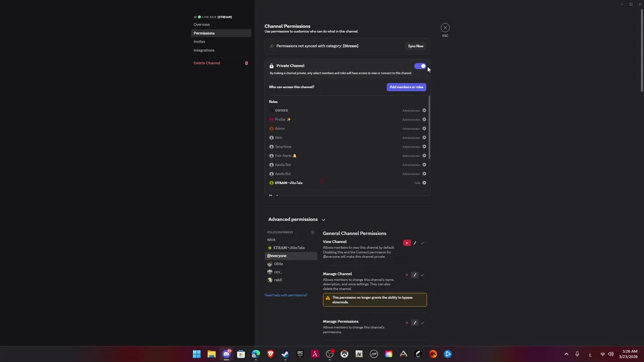The height and width of the screenshot is (362, 644).
Task: Select member rak8 in permissions list
Action: click(x=291, y=280)
